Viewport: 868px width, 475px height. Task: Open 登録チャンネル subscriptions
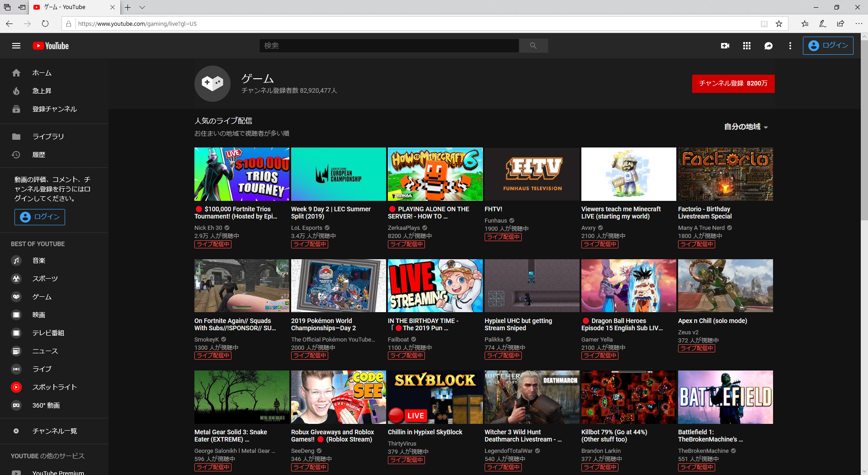coord(54,109)
